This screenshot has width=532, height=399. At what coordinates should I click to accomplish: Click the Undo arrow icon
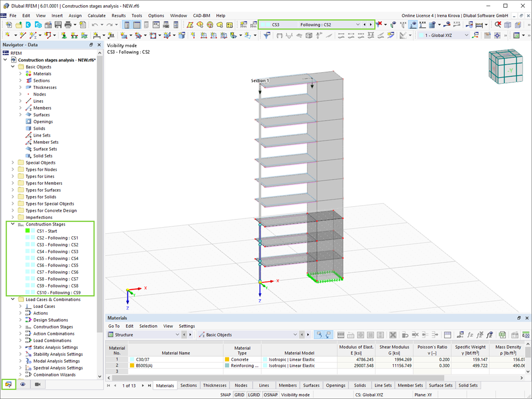tap(95, 25)
